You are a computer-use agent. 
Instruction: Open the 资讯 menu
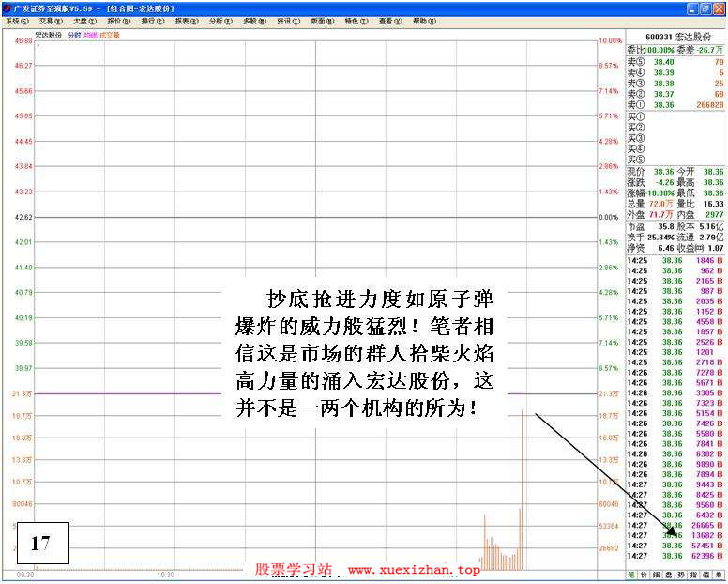[288, 21]
